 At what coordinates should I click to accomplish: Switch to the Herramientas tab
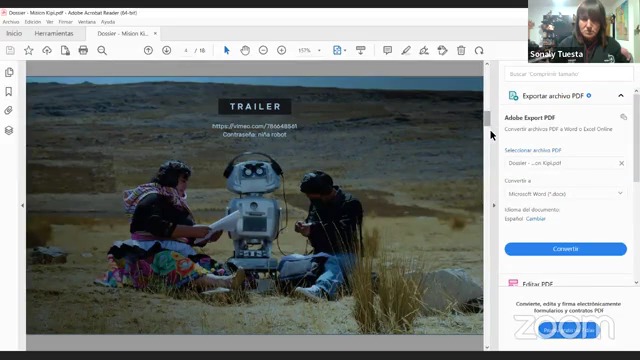coord(54,33)
